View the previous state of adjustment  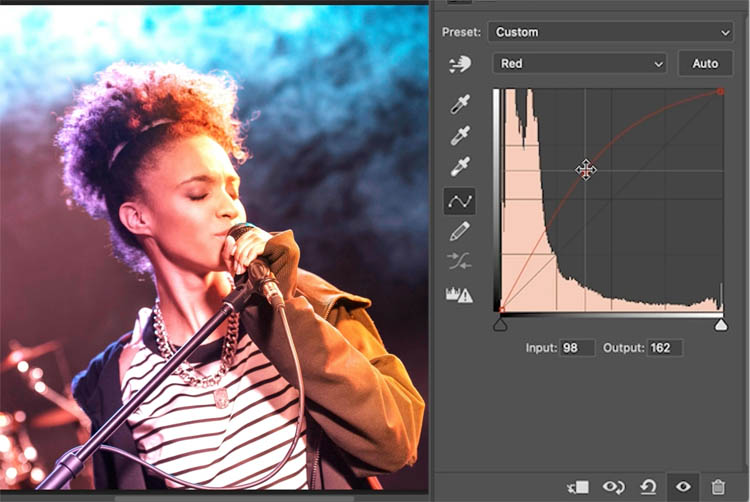(614, 487)
